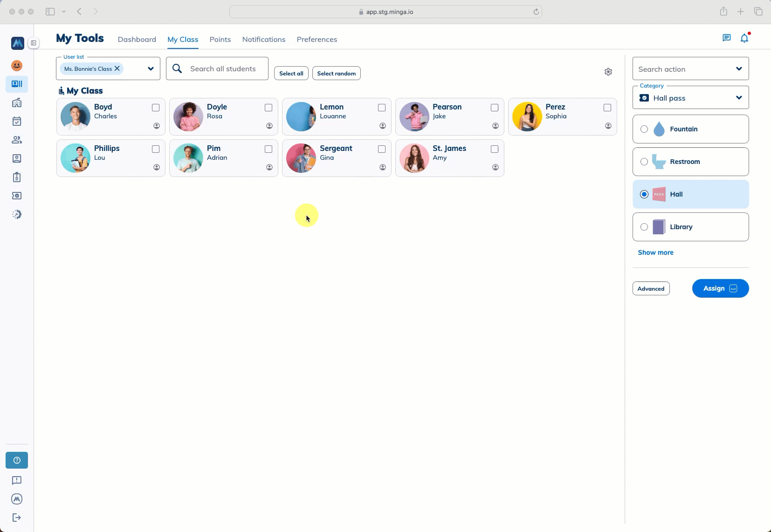
Task: Click the Search all students field
Action: pos(223,69)
